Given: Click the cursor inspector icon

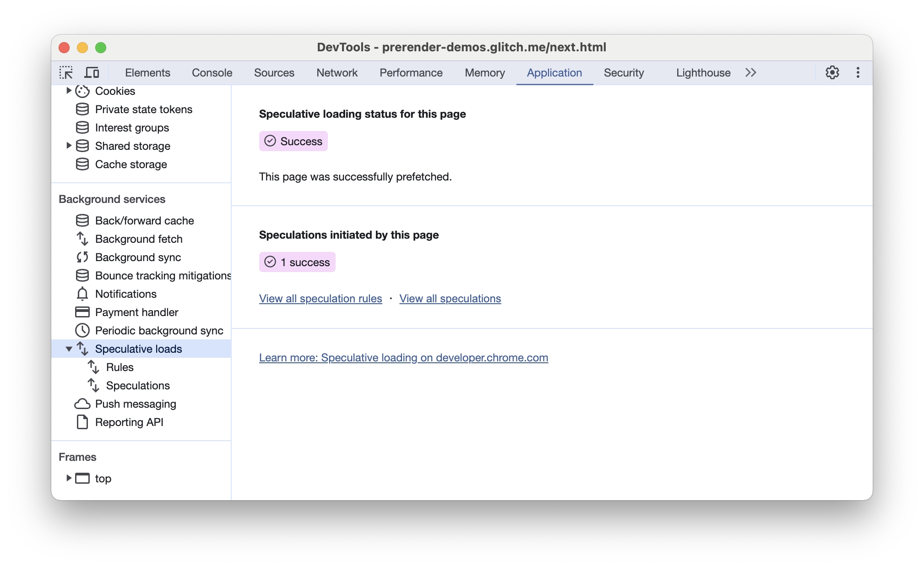Looking at the screenshot, I should (x=67, y=73).
